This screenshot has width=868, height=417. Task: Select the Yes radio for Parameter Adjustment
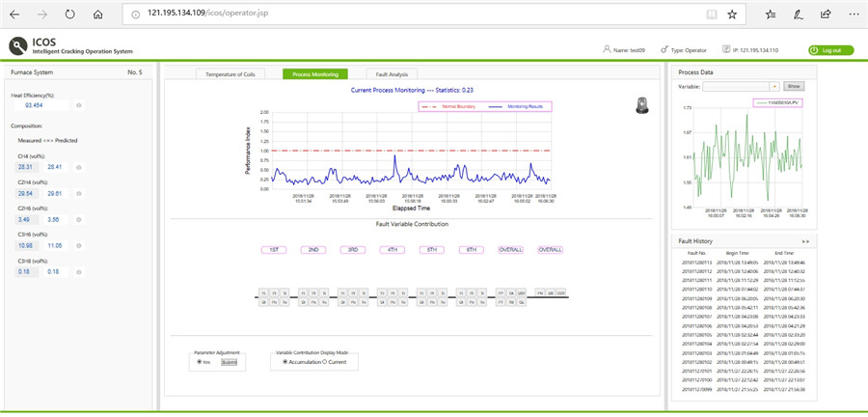[199, 362]
